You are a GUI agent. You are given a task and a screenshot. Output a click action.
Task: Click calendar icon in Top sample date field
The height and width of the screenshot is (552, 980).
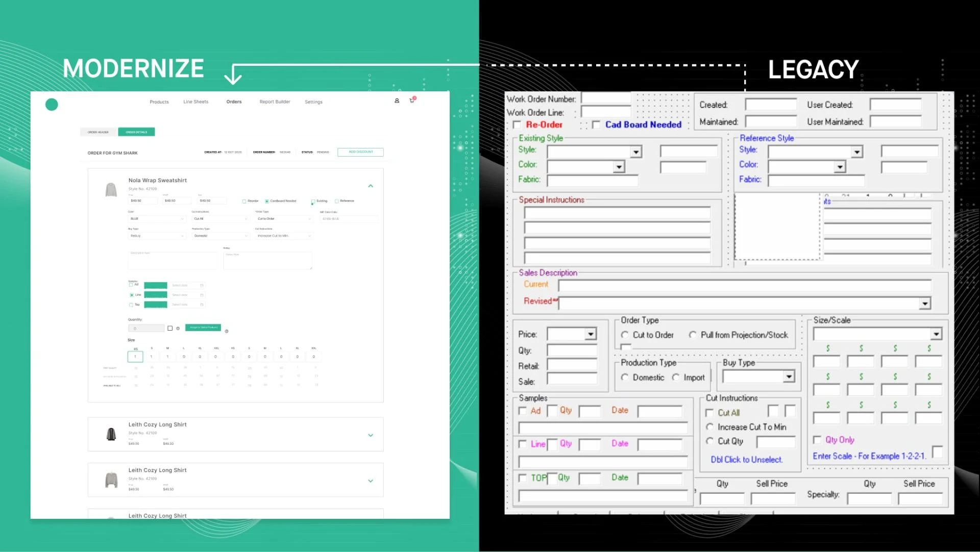click(202, 305)
